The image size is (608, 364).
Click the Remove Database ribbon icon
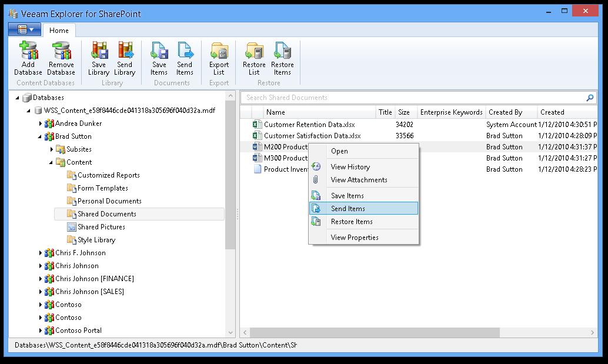coord(61,51)
